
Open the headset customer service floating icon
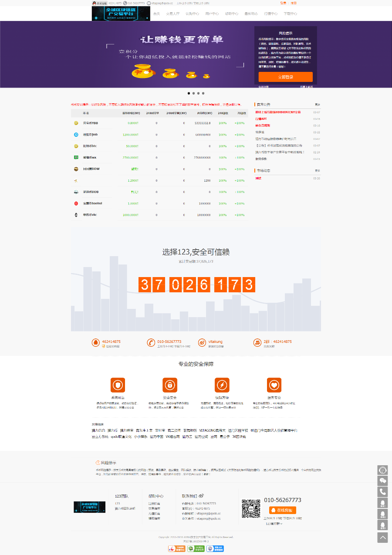pos(382,470)
